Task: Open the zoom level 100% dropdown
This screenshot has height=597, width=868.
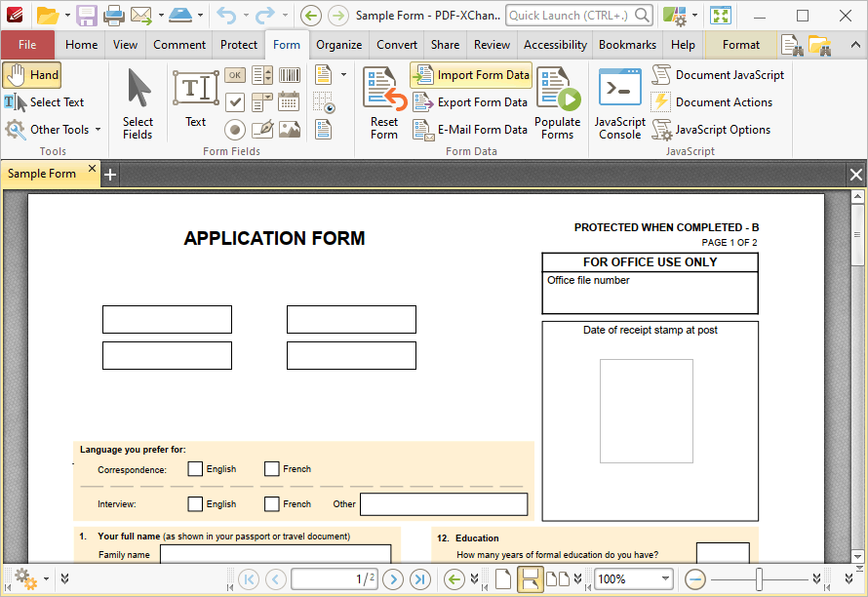Action: pos(665,579)
